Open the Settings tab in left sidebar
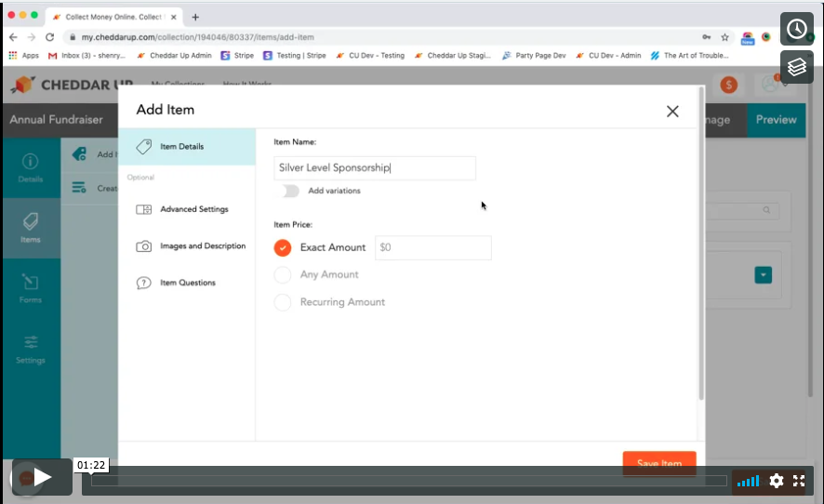824x504 pixels. [x=30, y=349]
